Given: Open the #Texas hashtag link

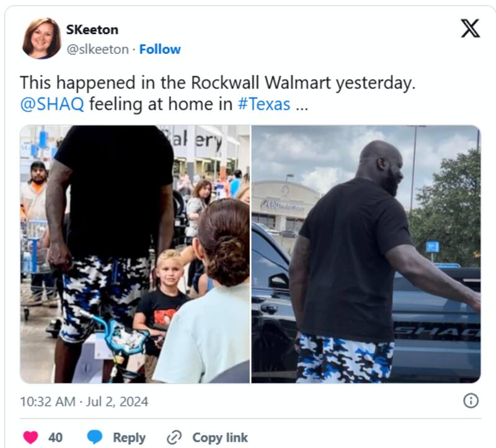Looking at the screenshot, I should [264, 104].
